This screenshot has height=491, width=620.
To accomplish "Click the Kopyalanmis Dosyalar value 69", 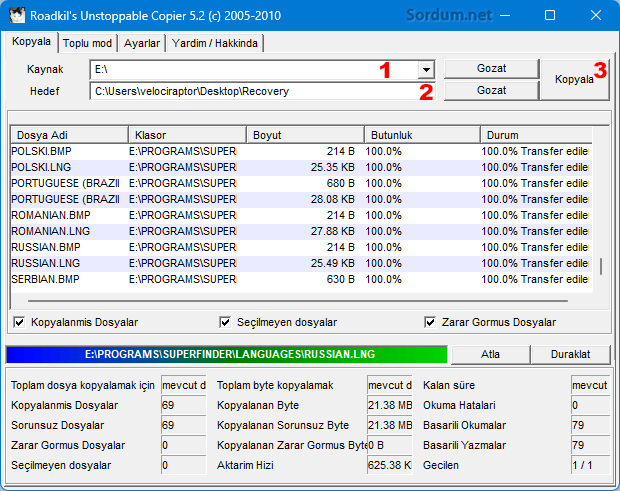I will pos(183,405).
